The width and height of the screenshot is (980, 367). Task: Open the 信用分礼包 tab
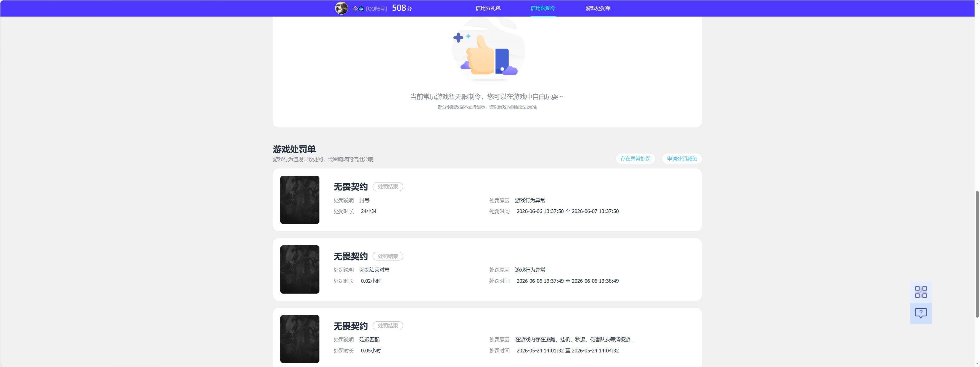[488, 8]
